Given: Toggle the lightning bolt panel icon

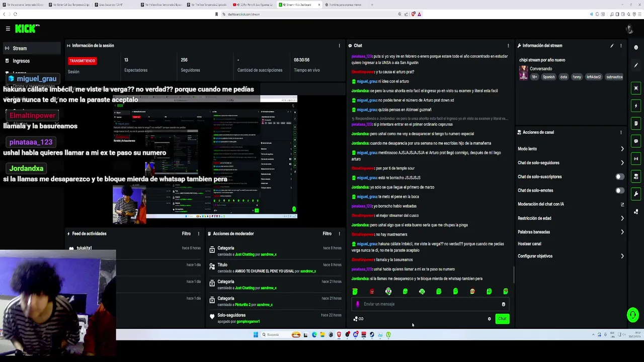Looking at the screenshot, I should click(636, 106).
